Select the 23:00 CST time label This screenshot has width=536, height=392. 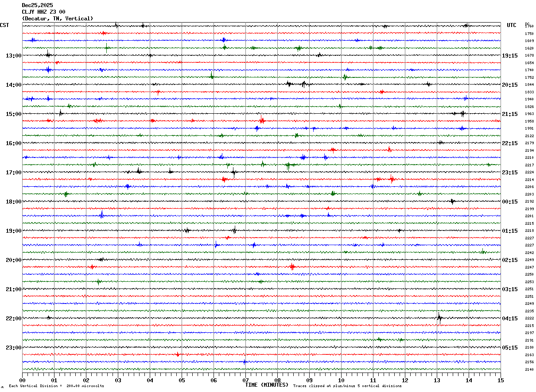[x=14, y=348]
